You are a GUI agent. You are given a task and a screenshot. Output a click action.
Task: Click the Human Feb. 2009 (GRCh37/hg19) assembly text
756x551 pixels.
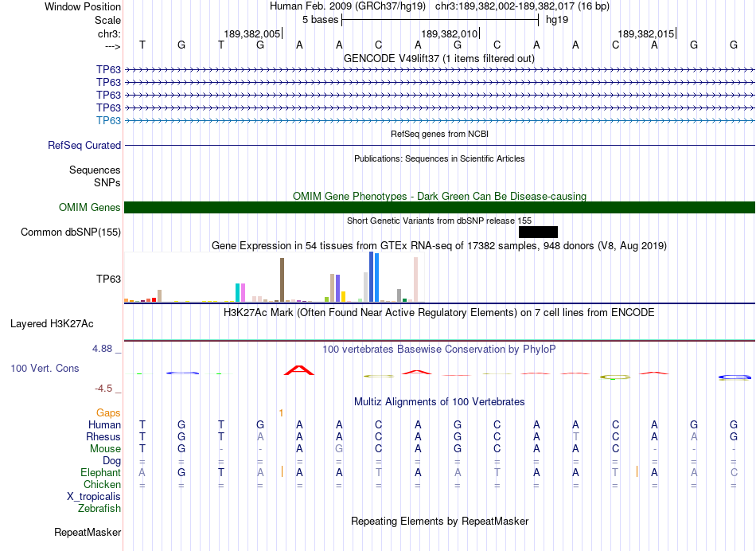pos(347,6)
